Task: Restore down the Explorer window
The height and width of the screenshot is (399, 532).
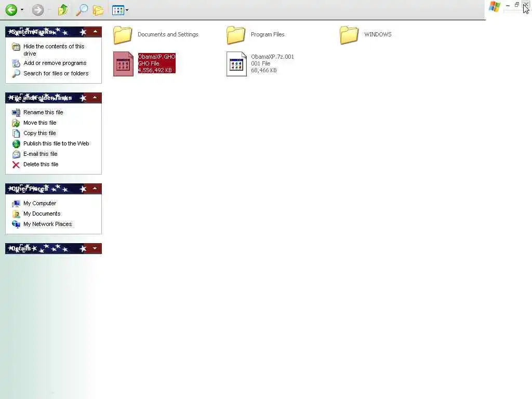Action: 517,5
